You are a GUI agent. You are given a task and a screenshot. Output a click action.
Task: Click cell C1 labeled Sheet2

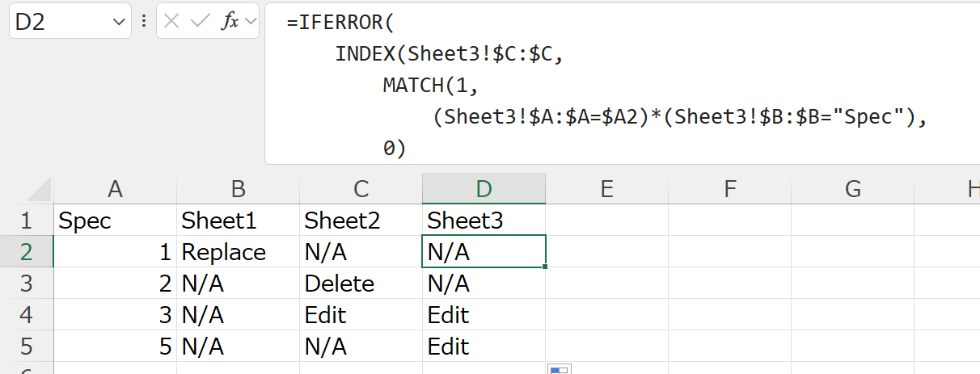(x=361, y=221)
